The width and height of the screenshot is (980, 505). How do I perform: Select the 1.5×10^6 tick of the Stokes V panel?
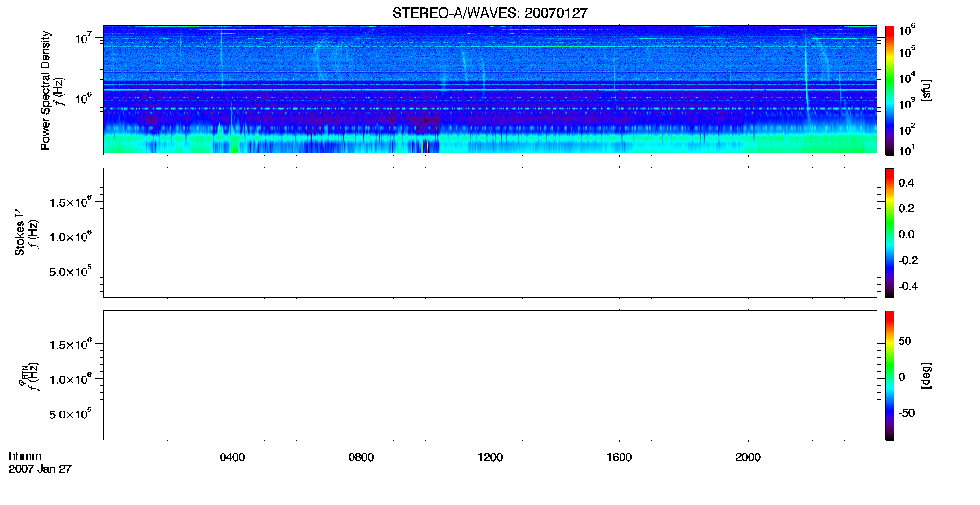coord(71,202)
